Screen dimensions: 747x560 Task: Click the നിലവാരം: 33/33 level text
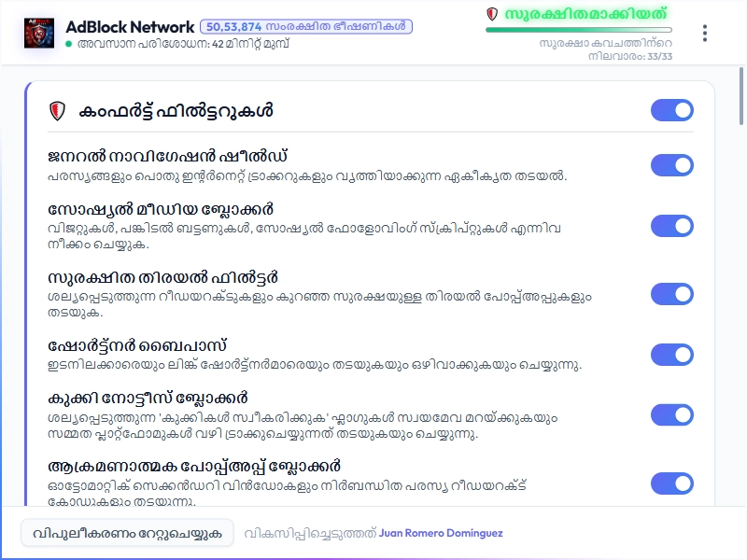pos(630,56)
